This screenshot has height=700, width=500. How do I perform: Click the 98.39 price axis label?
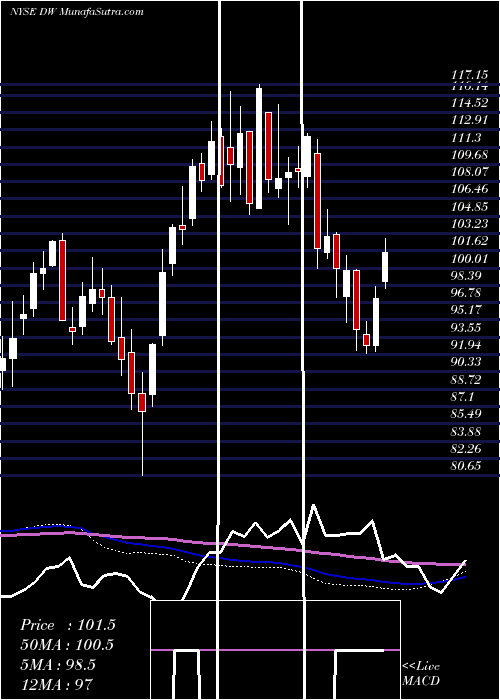click(x=466, y=276)
